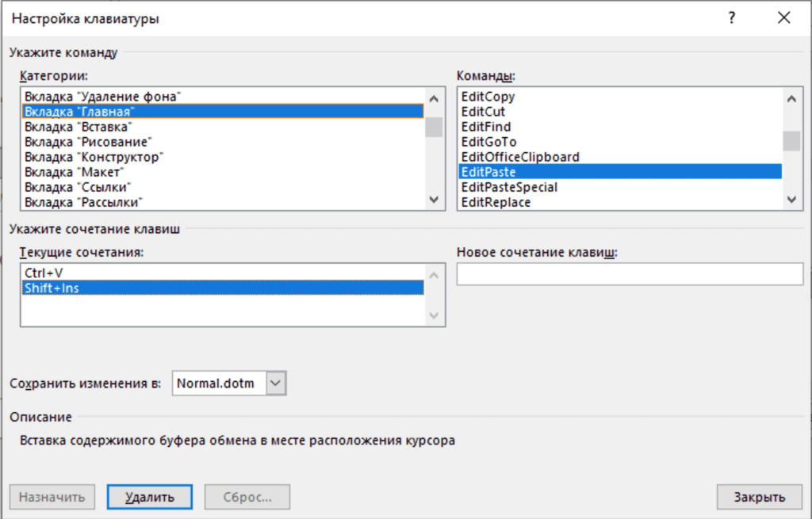812x519 pixels.
Task: Select category Вкладка "Вставка"
Action: click(x=78, y=127)
